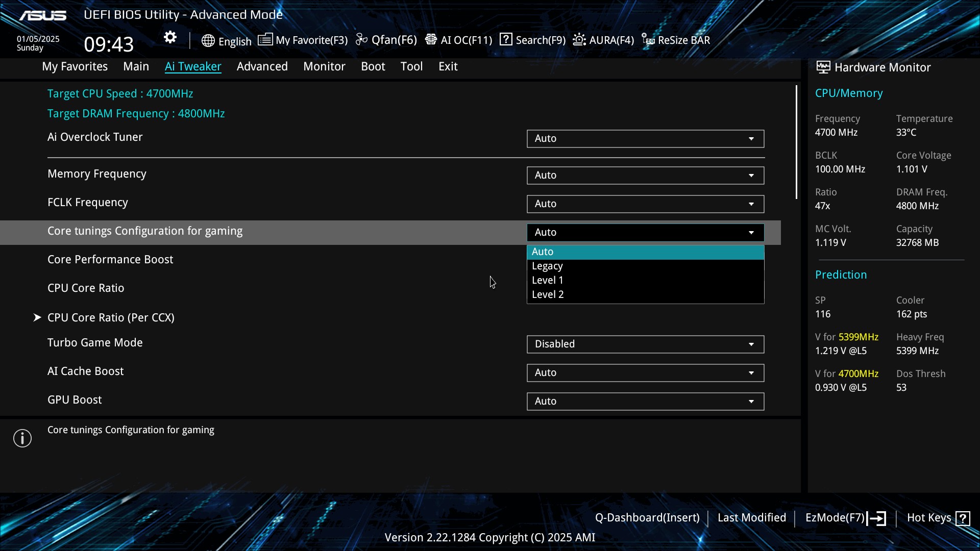Click the settings gear icon

(170, 38)
